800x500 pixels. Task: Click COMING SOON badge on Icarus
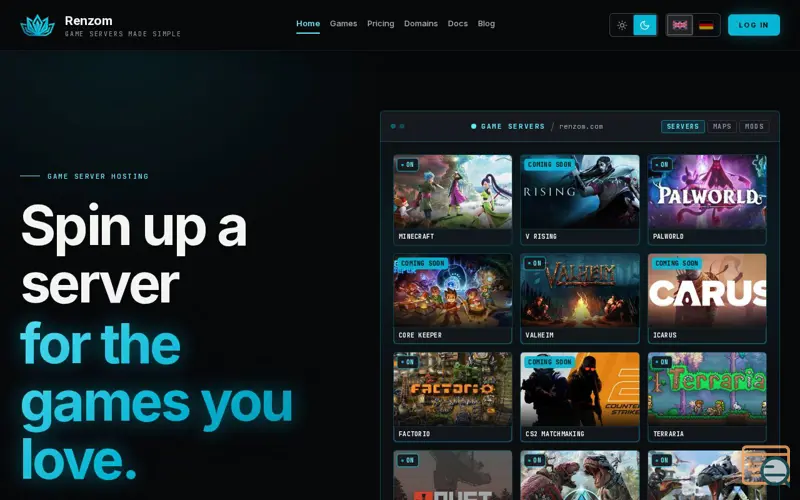[677, 263]
